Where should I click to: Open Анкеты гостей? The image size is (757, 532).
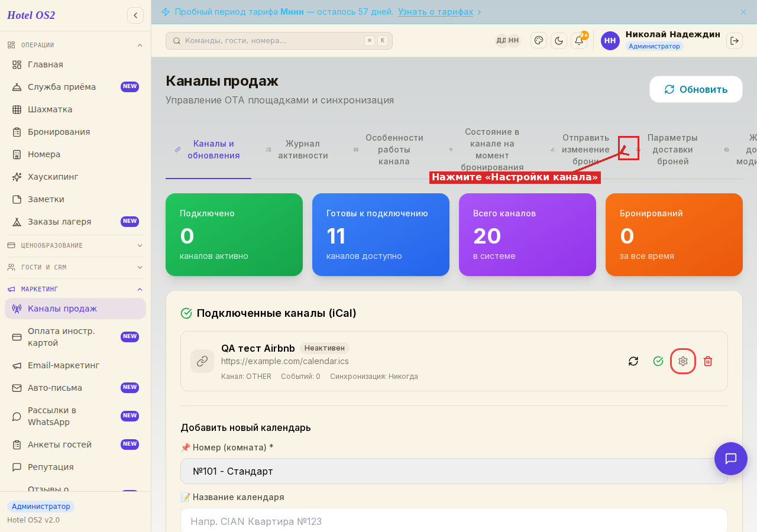pos(75,445)
